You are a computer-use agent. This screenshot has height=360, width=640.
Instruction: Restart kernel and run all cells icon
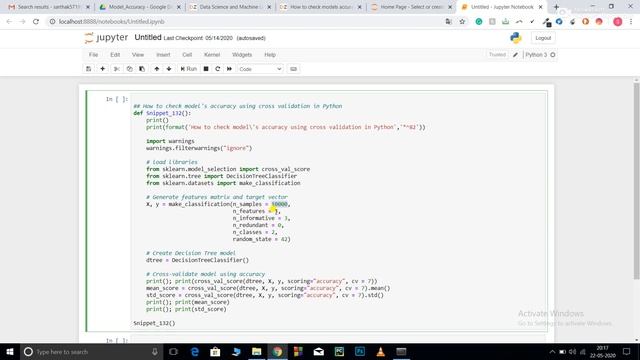click(x=229, y=69)
